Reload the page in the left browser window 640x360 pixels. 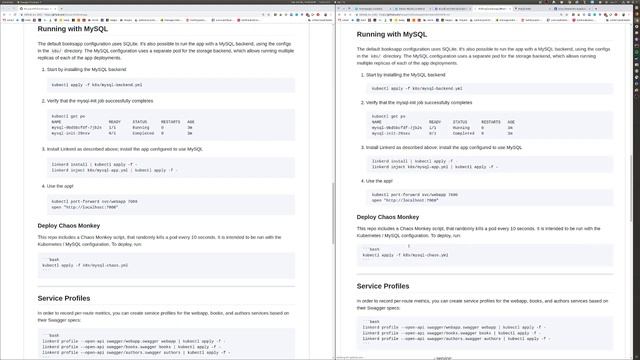(15, 15)
